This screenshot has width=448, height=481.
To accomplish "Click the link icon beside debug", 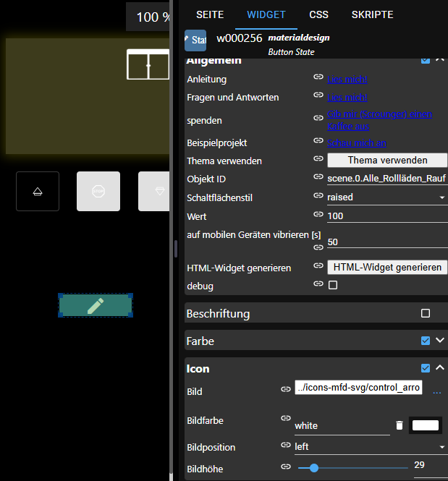I will (x=318, y=284).
